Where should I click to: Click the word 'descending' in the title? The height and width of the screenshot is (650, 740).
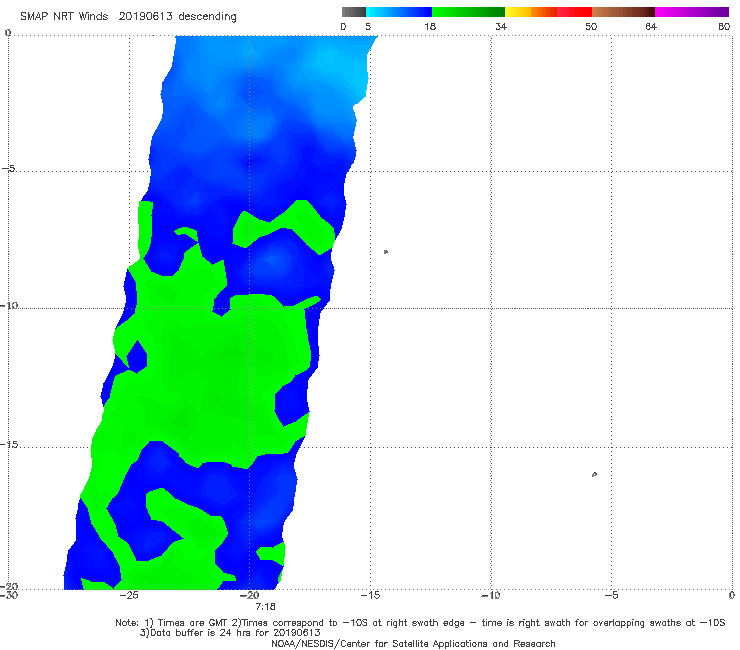click(208, 17)
